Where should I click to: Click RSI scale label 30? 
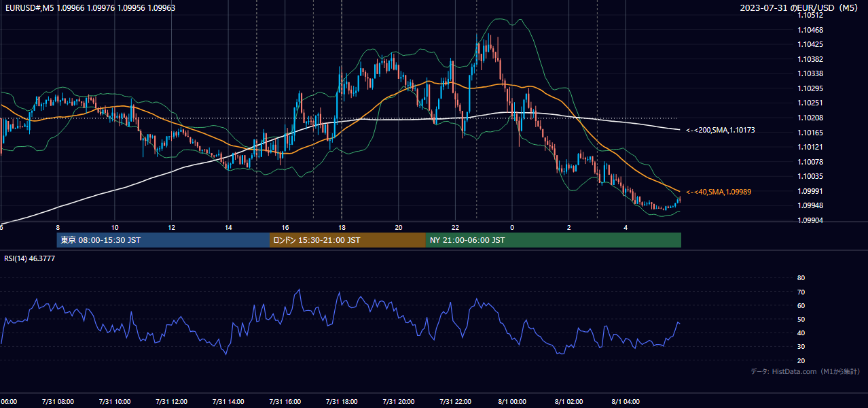point(801,347)
